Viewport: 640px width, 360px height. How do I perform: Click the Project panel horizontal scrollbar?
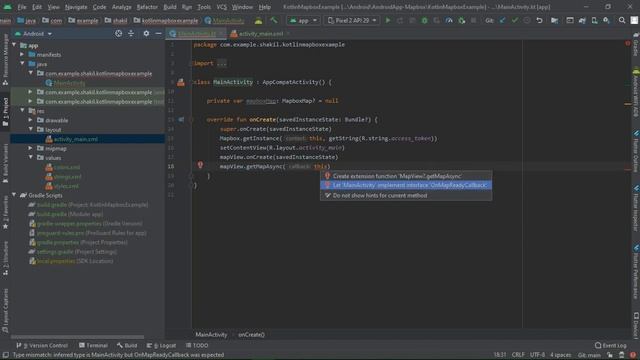click(x=78, y=337)
